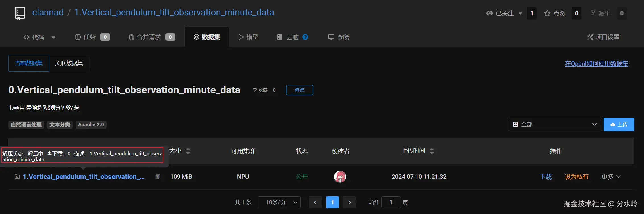The image size is (644, 214).
Task: Select the 数据集 tab
Action: point(207,37)
